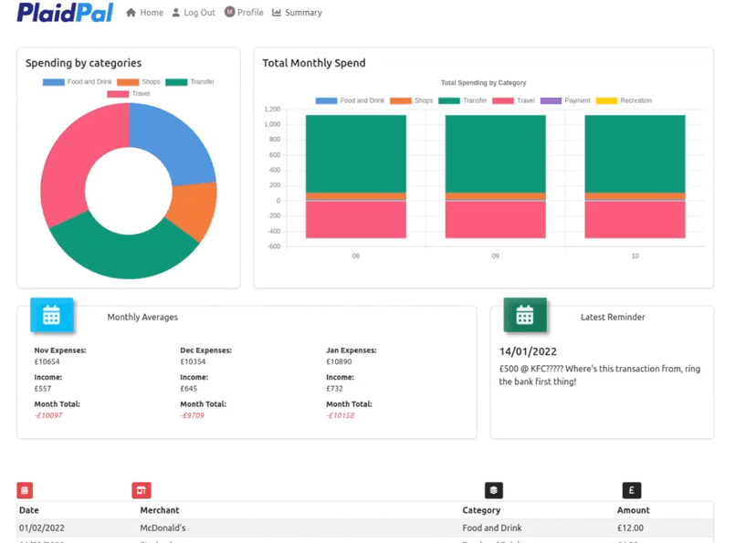Click the red calendar icon above Date

tap(25, 490)
